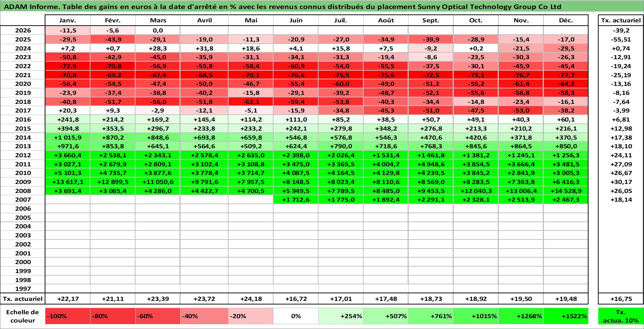Click the cell showing -62,1
644x329 pixels.
(251, 102)
